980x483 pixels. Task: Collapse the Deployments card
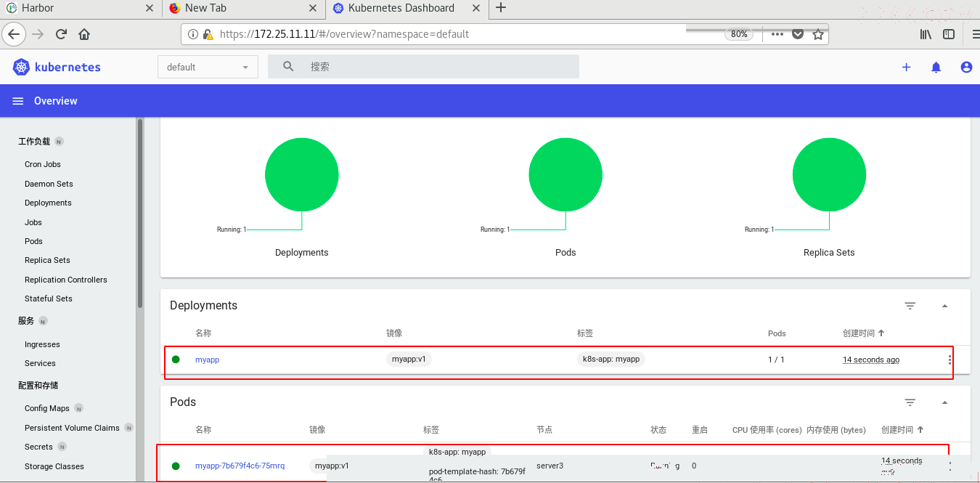point(944,306)
